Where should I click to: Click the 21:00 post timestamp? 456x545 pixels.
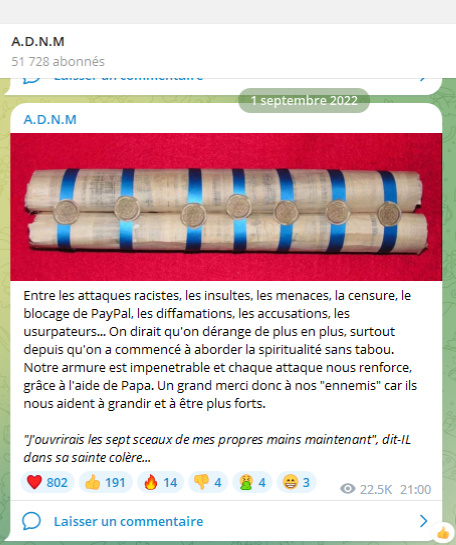[415, 489]
